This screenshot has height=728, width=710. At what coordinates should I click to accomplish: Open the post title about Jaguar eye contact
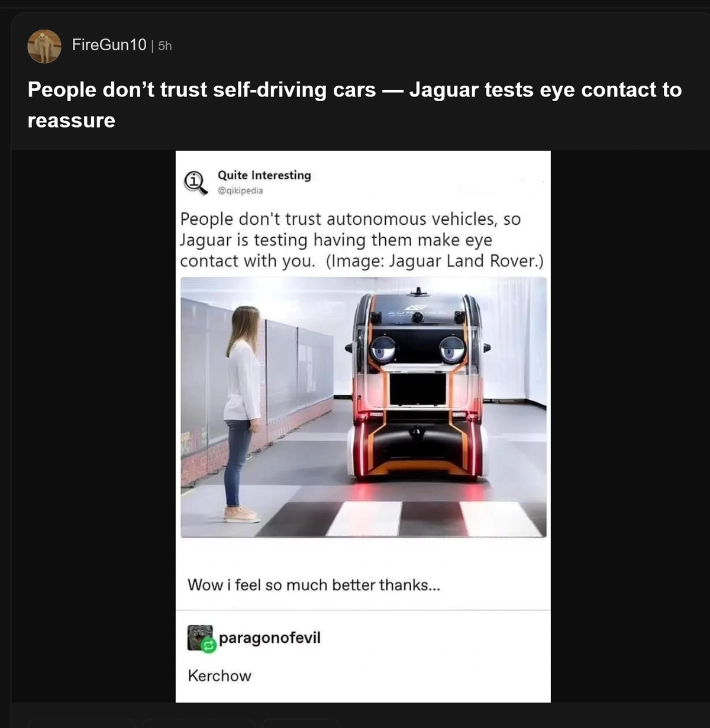click(354, 105)
